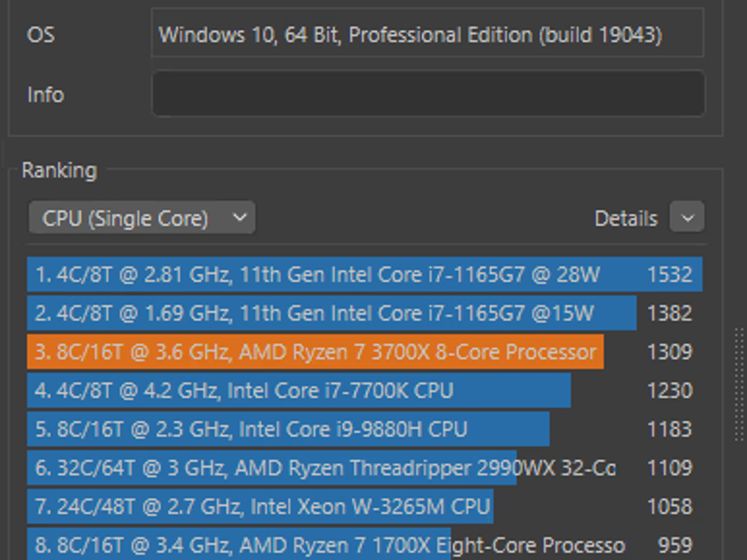Click the Details label next to its arrow
The width and height of the screenshot is (747, 560).
point(626,218)
